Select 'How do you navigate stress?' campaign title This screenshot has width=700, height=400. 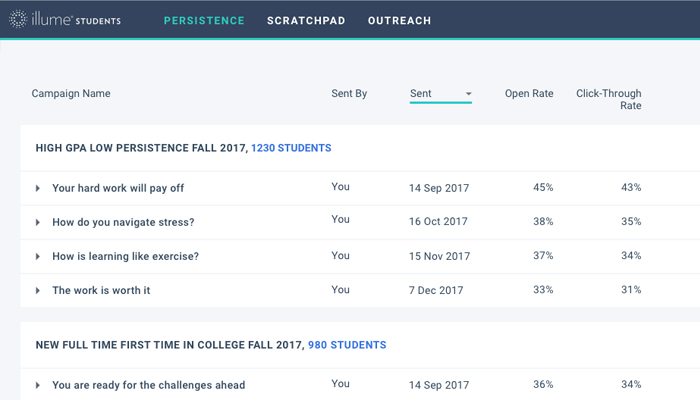point(123,222)
